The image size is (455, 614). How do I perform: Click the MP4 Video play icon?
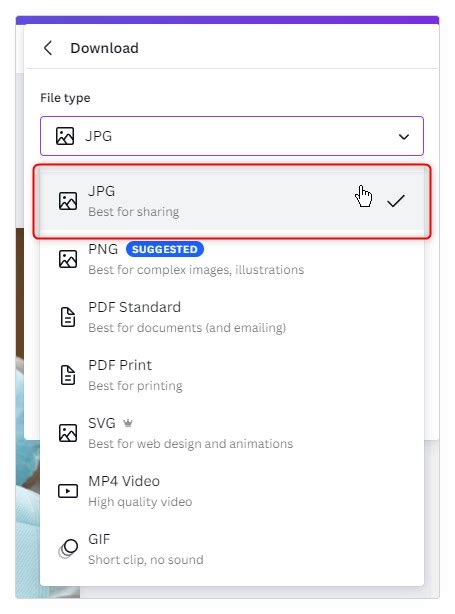(x=68, y=491)
